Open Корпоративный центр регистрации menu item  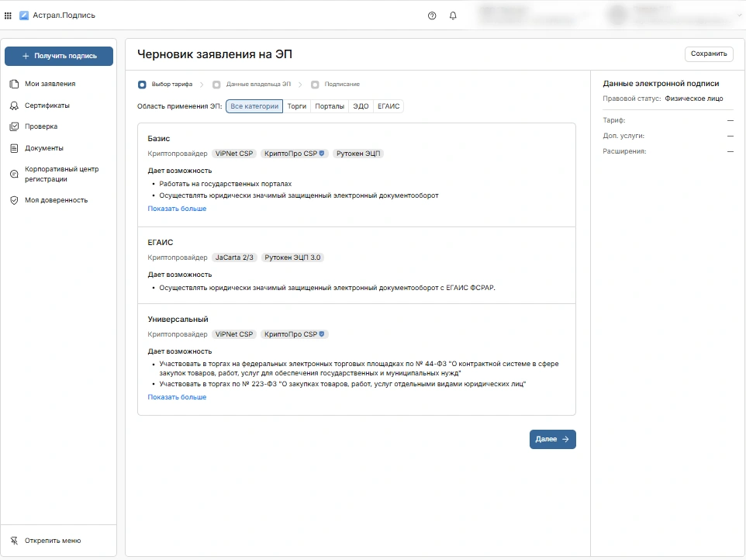[x=61, y=174]
